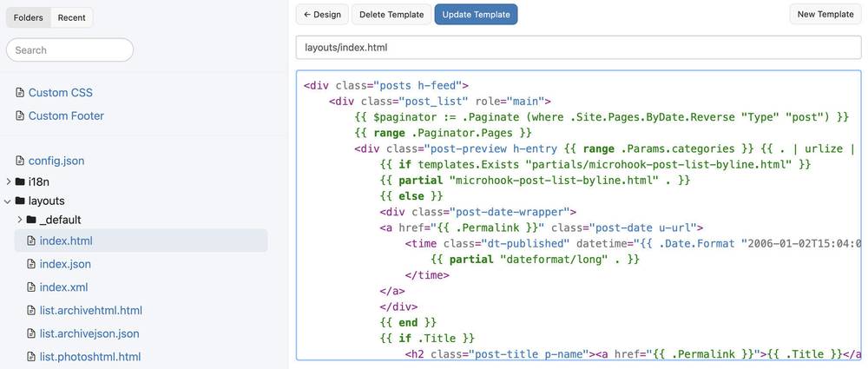The width and height of the screenshot is (868, 369).
Task: Click the posts h-feed div line
Action: 386,85
